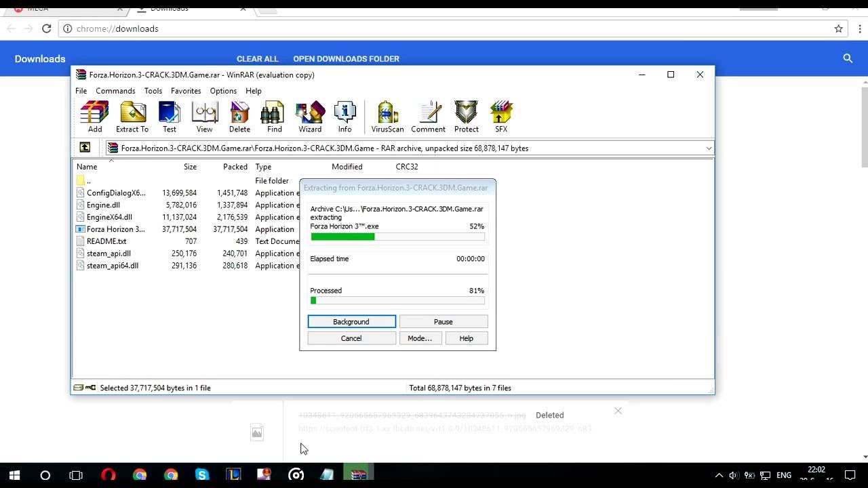Open the Help menu in WinRAR
This screenshot has width=868, height=488.
click(254, 91)
